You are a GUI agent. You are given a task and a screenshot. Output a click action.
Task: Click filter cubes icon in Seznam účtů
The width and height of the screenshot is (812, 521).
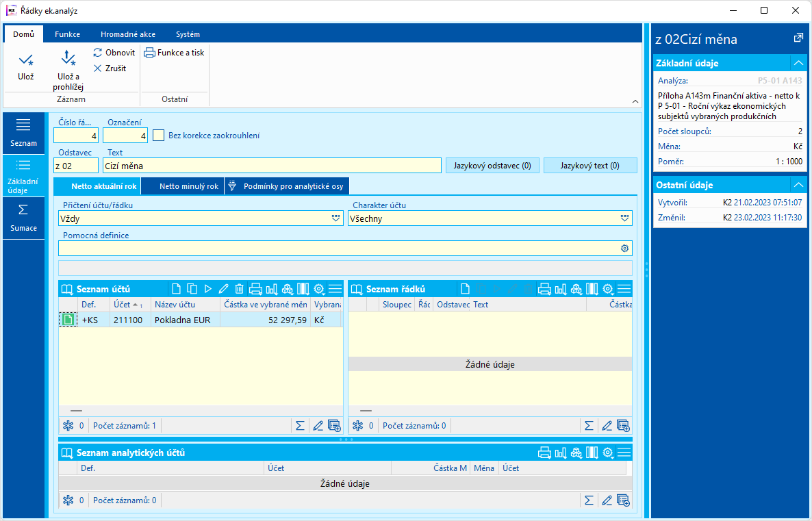click(x=288, y=289)
